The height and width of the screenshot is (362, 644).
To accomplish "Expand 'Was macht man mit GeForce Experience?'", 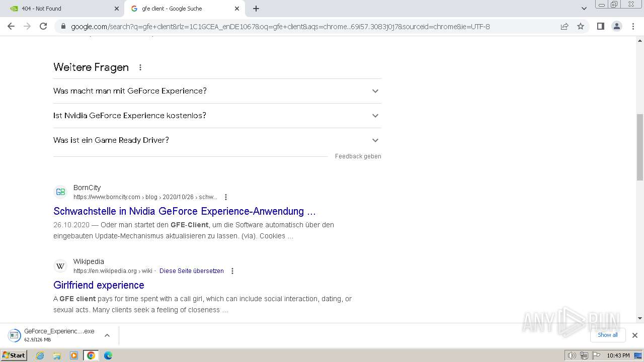I will pos(217,91).
